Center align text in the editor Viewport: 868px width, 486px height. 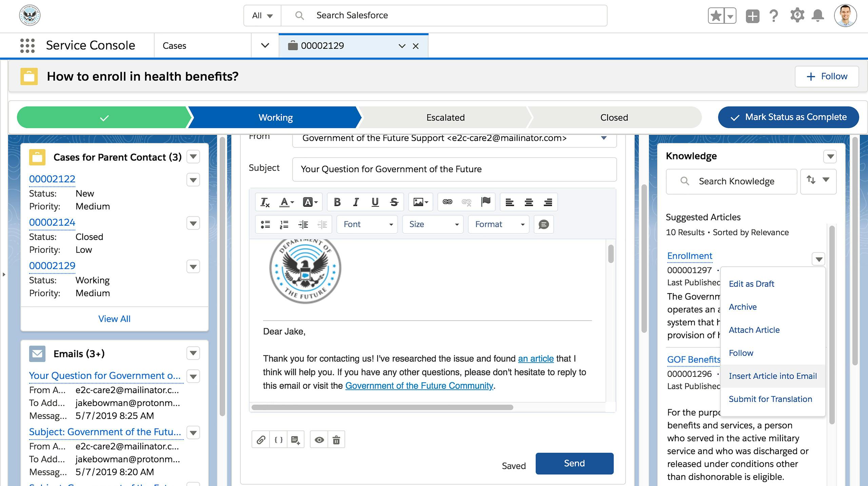[x=529, y=202]
